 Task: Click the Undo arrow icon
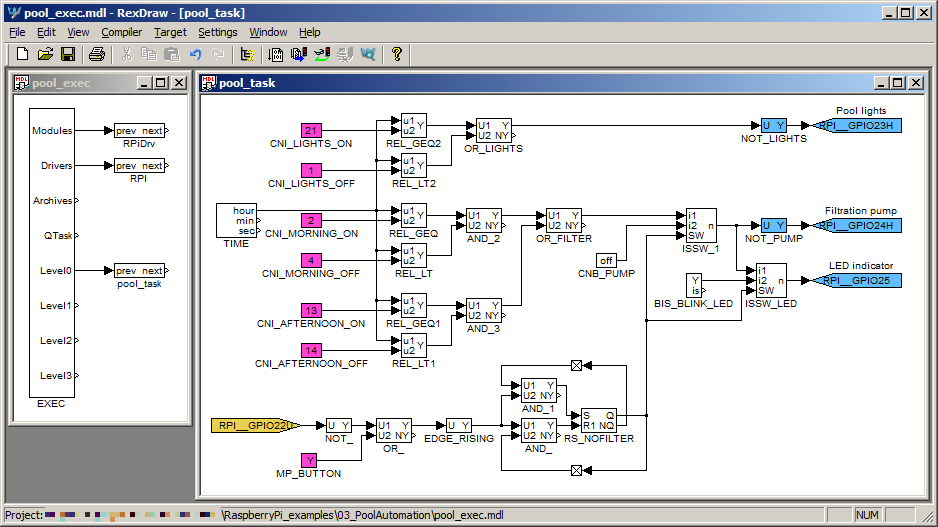[195, 54]
